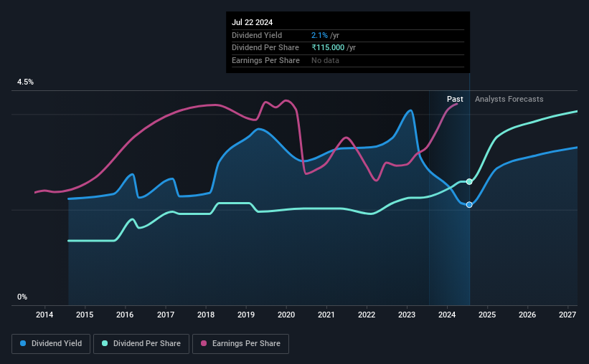Screen dimensions: 589x364
Task: Click the 2027 x-axis label
Action: click(567, 315)
